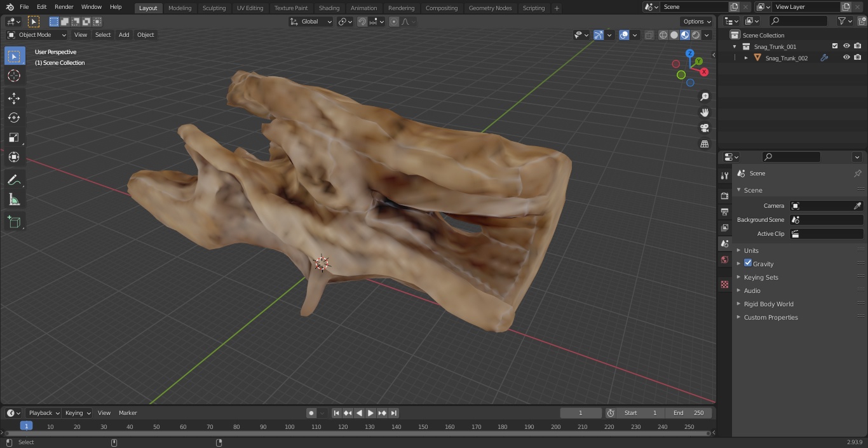Open the Render menu
The width and height of the screenshot is (868, 448).
click(64, 7)
